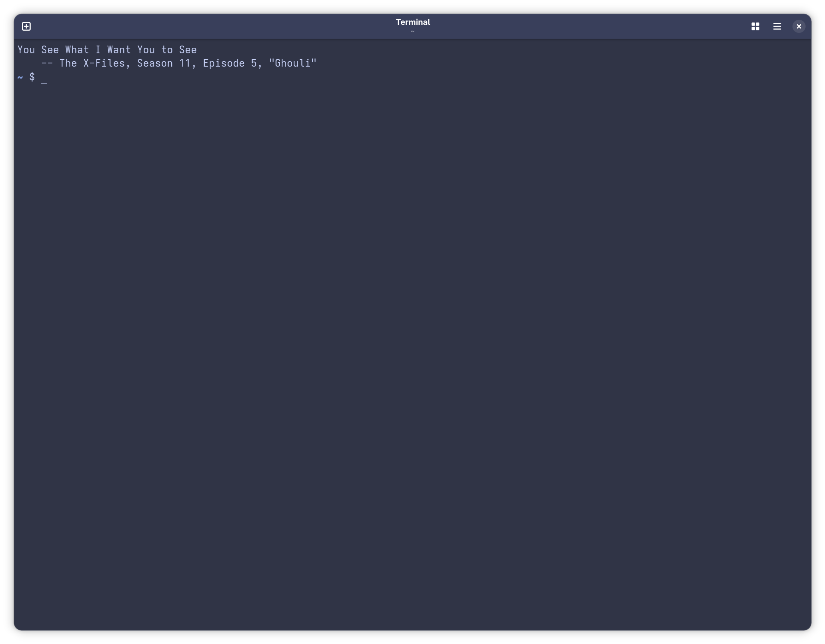Click the word "Want" in first line
The width and height of the screenshot is (825, 644).
pos(119,50)
